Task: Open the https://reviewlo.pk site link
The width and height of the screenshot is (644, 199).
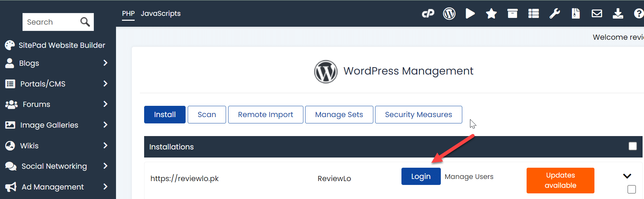Action: tap(185, 179)
